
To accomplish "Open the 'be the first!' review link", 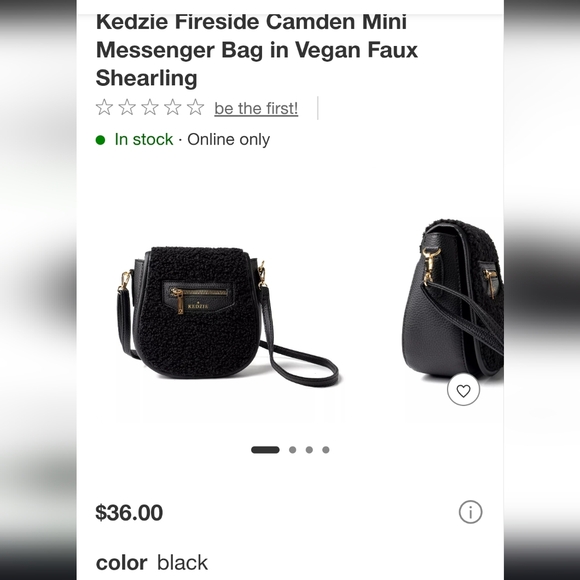I will tap(256, 108).
